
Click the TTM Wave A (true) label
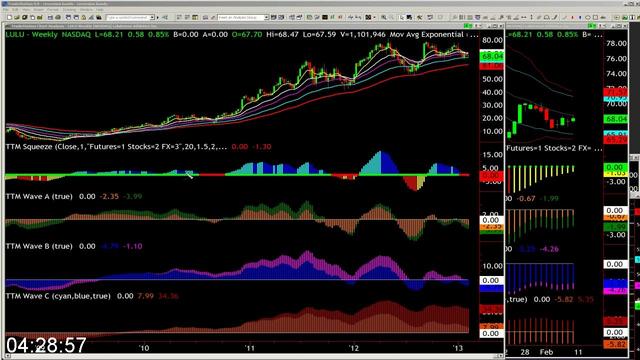39,196
